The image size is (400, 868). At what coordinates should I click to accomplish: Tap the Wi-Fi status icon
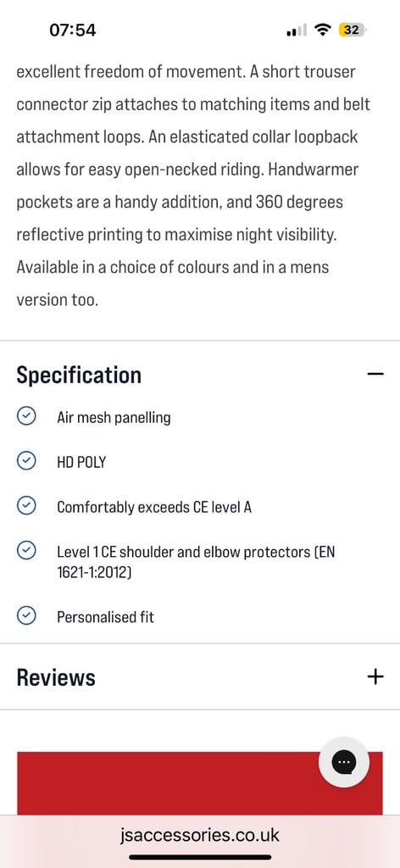pyautogui.click(x=321, y=30)
